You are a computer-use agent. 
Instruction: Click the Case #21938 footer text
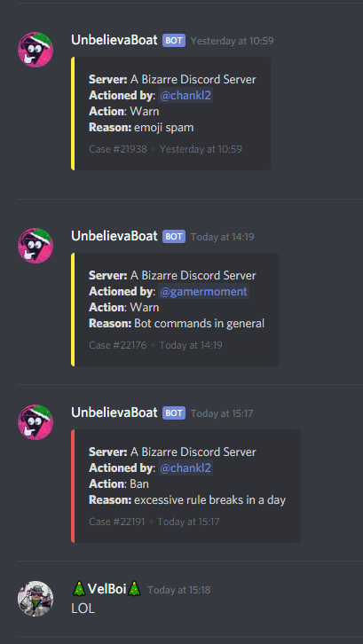117,149
